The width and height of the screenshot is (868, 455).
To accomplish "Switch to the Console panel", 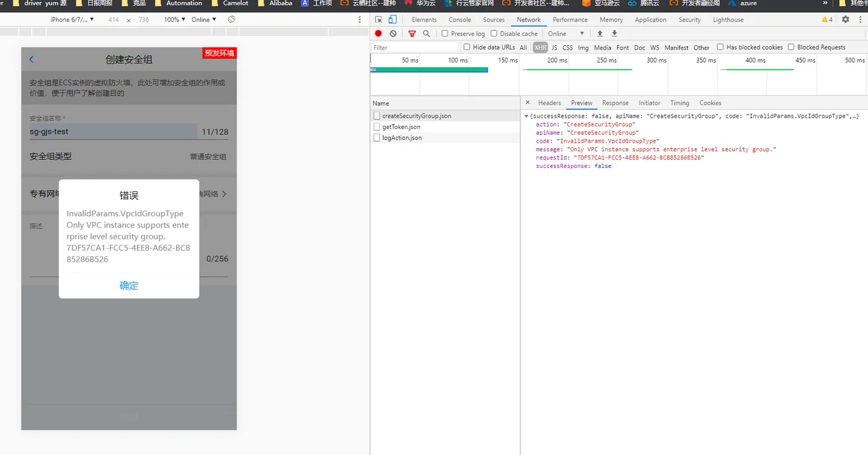I will [x=460, y=20].
